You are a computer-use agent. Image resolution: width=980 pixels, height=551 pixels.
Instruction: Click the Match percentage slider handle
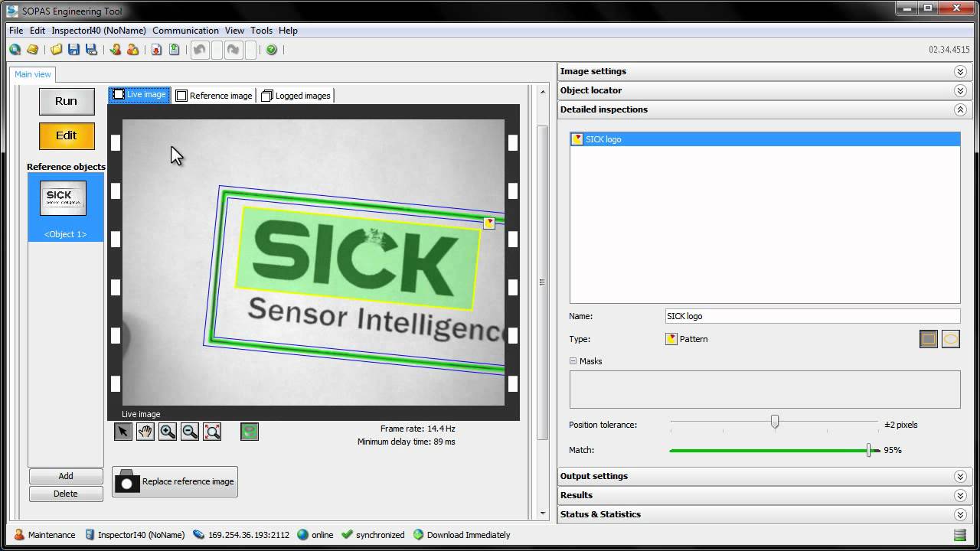868,450
